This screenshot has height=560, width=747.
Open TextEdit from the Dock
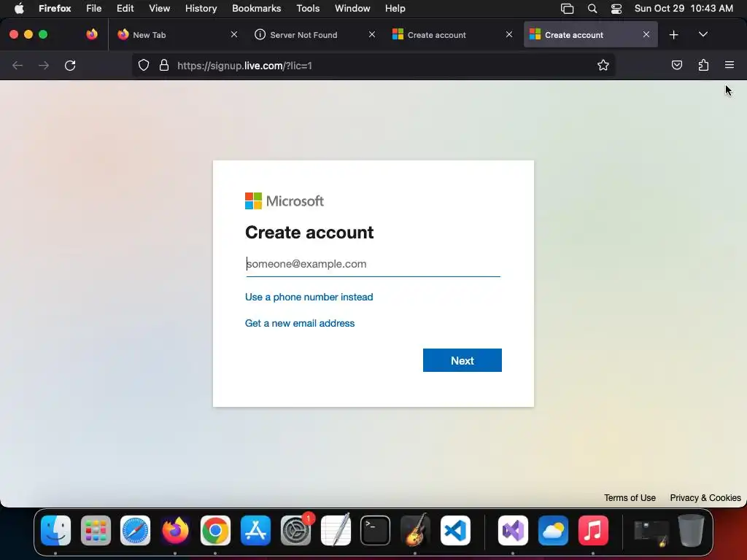tap(336, 531)
